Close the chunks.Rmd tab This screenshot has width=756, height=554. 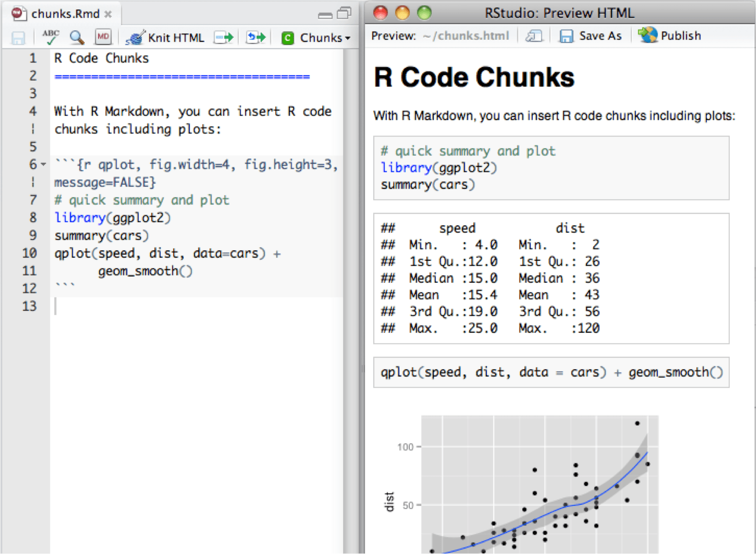tap(108, 15)
